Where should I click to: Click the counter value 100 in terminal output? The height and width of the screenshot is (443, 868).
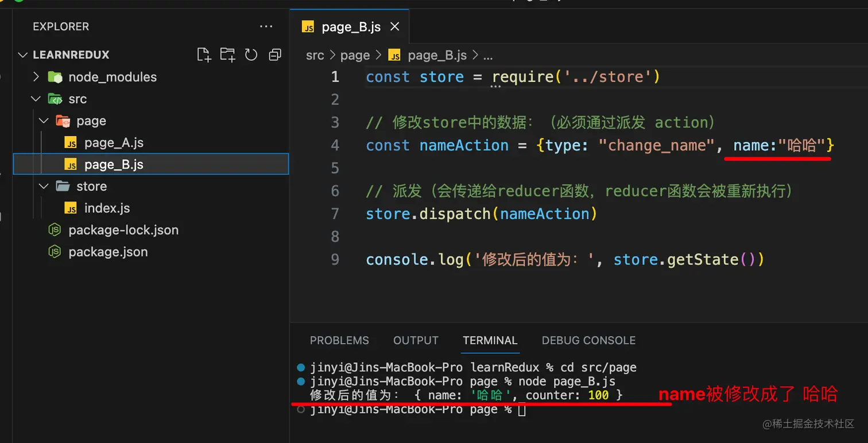tap(598, 395)
